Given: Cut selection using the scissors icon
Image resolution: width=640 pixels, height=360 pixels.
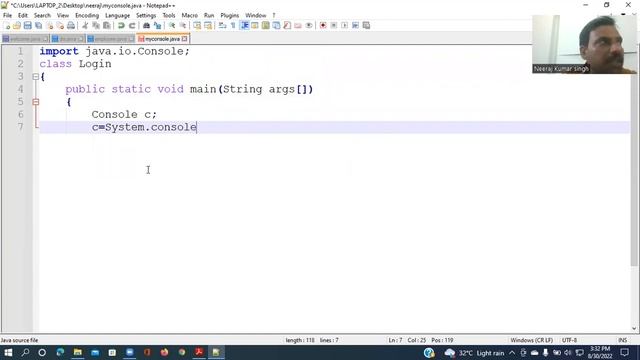Looking at the screenshot, I should pyautogui.click(x=85, y=26).
